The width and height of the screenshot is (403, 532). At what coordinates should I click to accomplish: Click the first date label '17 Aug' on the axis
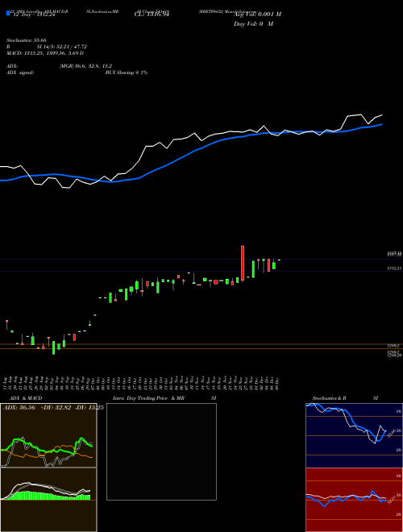[6, 382]
